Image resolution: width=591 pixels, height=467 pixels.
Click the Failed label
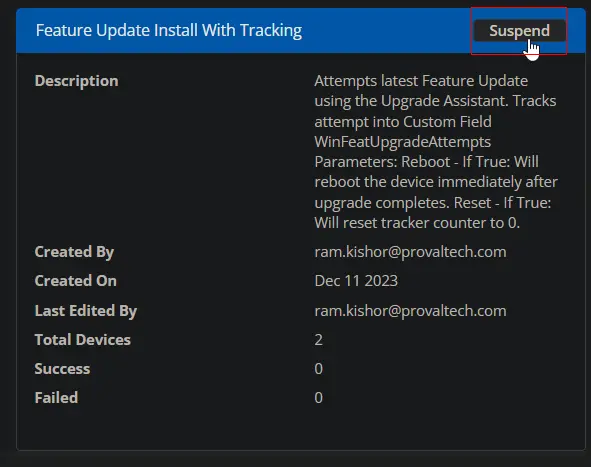point(57,398)
